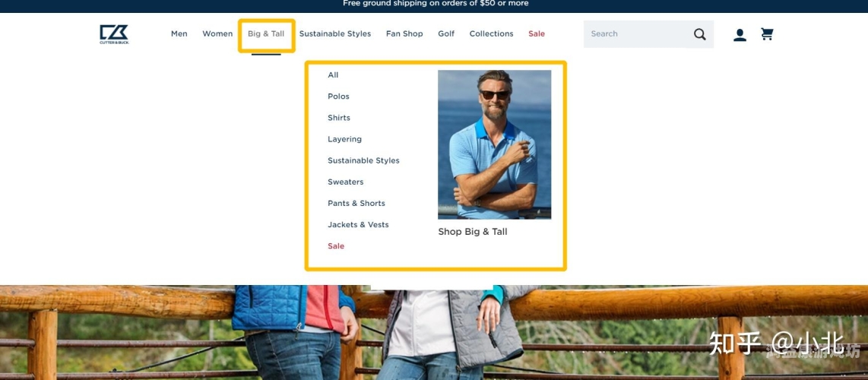Open the Women navigation menu

217,33
